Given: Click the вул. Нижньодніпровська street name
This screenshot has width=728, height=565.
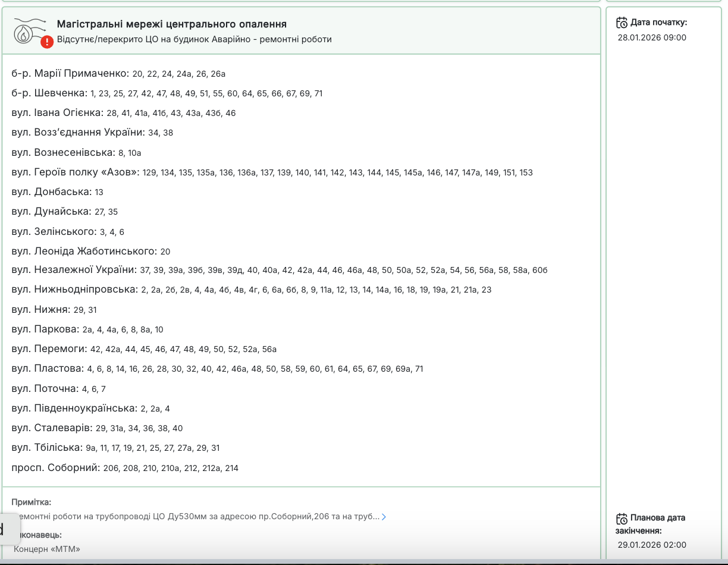Looking at the screenshot, I should [x=74, y=290].
